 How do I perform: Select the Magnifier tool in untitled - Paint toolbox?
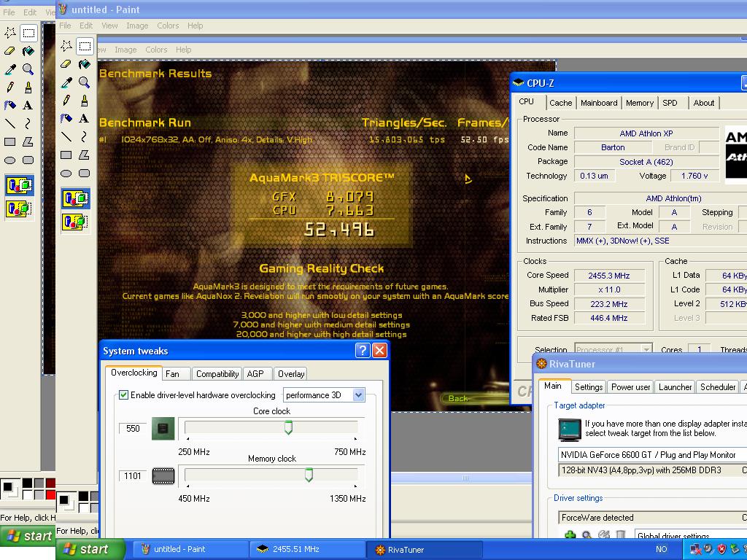click(x=85, y=82)
